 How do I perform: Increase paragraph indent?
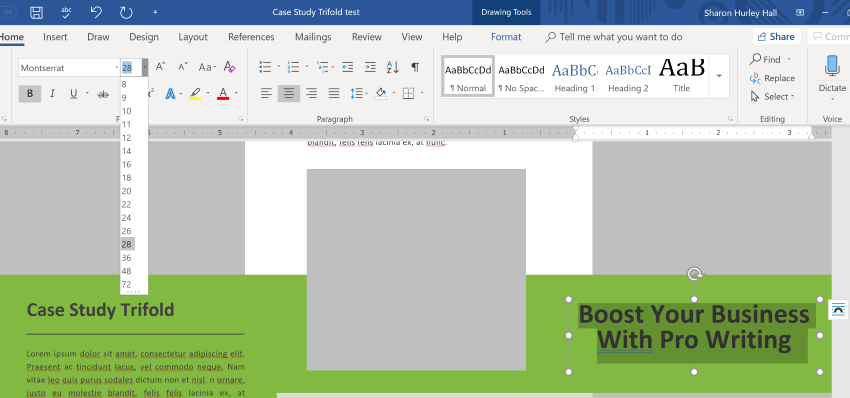pos(370,67)
